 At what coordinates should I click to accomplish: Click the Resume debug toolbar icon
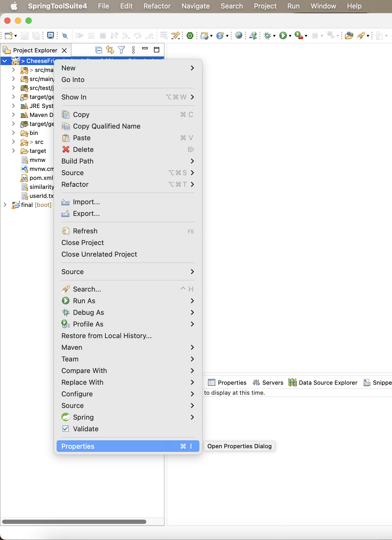tap(79, 35)
